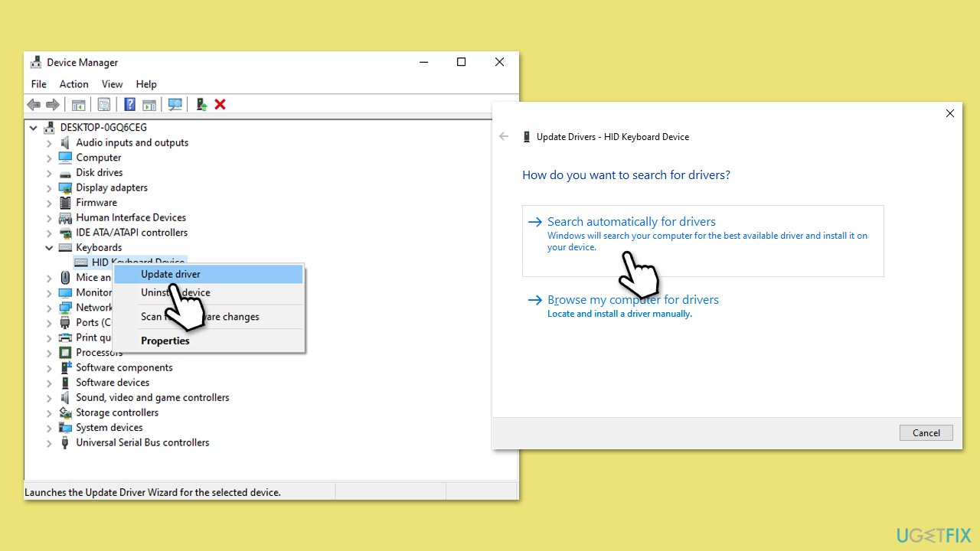
Task: Open the Help menu
Action: [x=146, y=84]
